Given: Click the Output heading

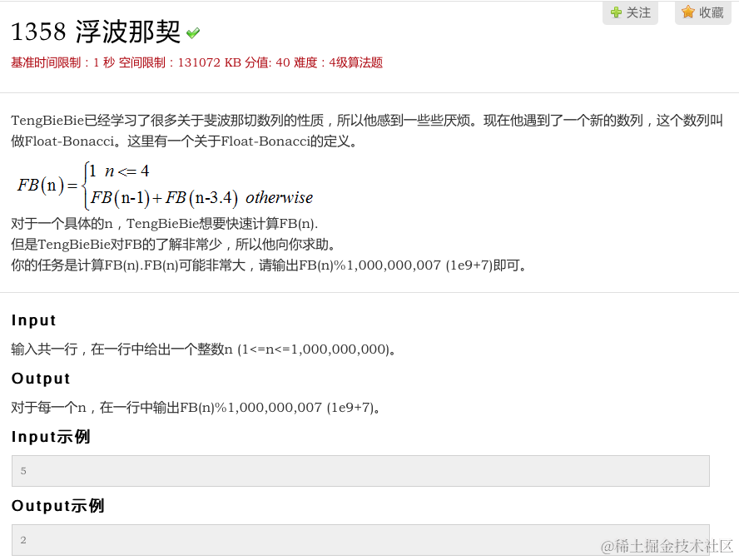Looking at the screenshot, I should pyautogui.click(x=41, y=378).
